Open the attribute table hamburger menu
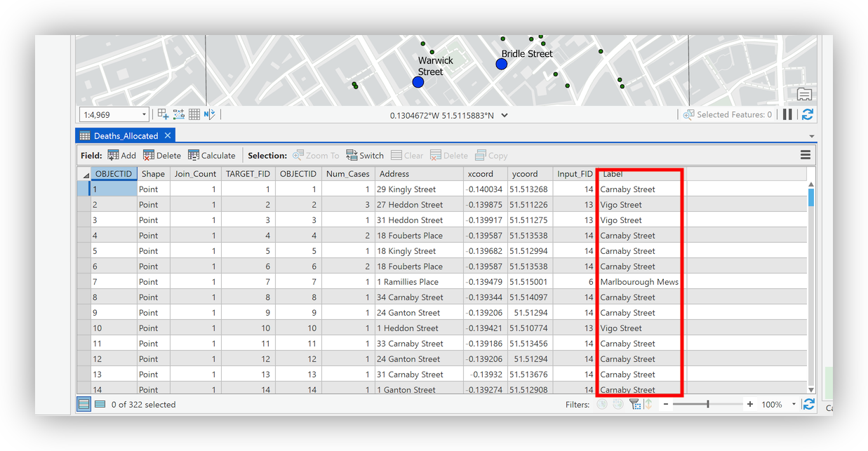The image size is (868, 451). 806,155
